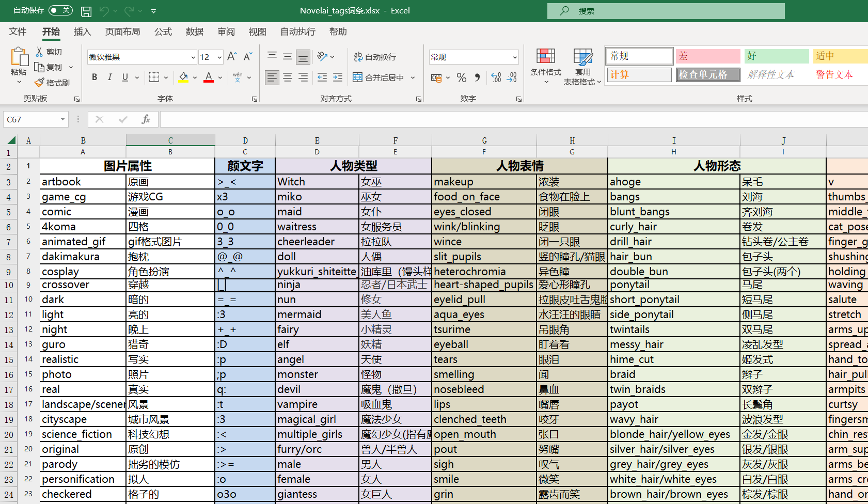This screenshot has height=504, width=868.
Task: Toggle bottom vertical alignment
Action: pyautogui.click(x=303, y=57)
